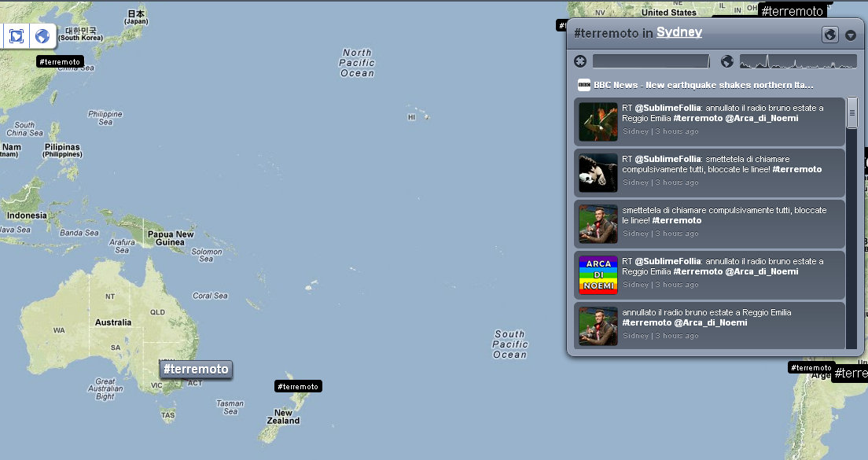The image size is (868, 460).
Task: Click the 'Australia' country label
Action: [x=113, y=322]
